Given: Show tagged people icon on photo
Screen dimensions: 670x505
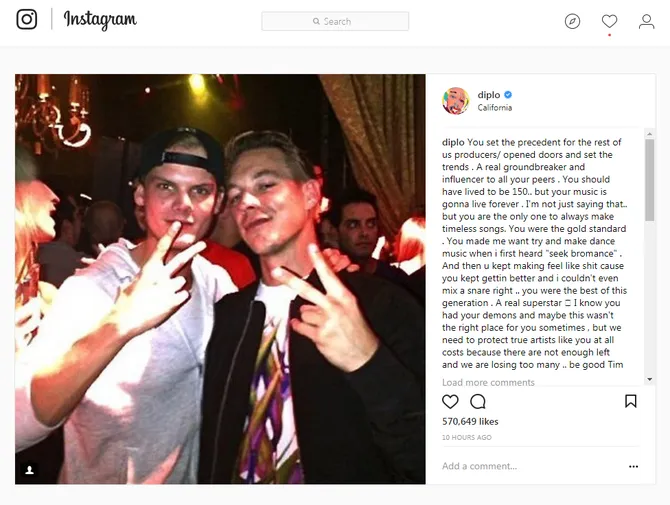Looking at the screenshot, I should pos(29,470).
